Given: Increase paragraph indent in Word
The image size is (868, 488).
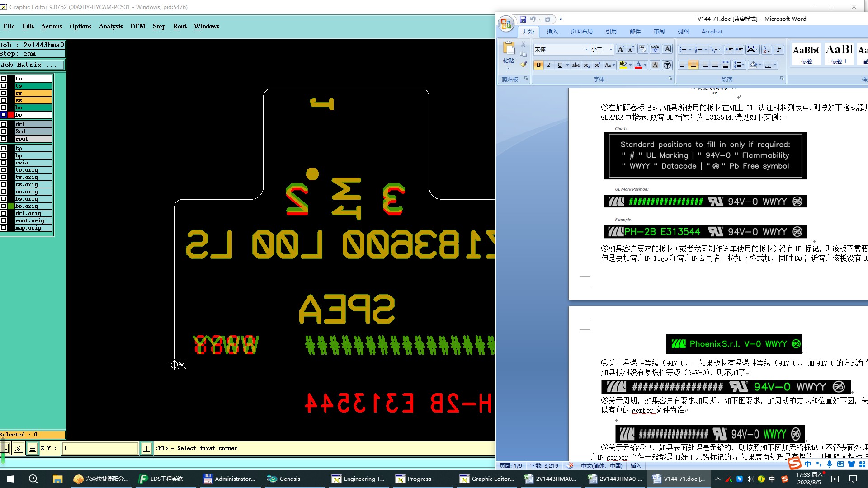Looking at the screenshot, I should coord(740,49).
